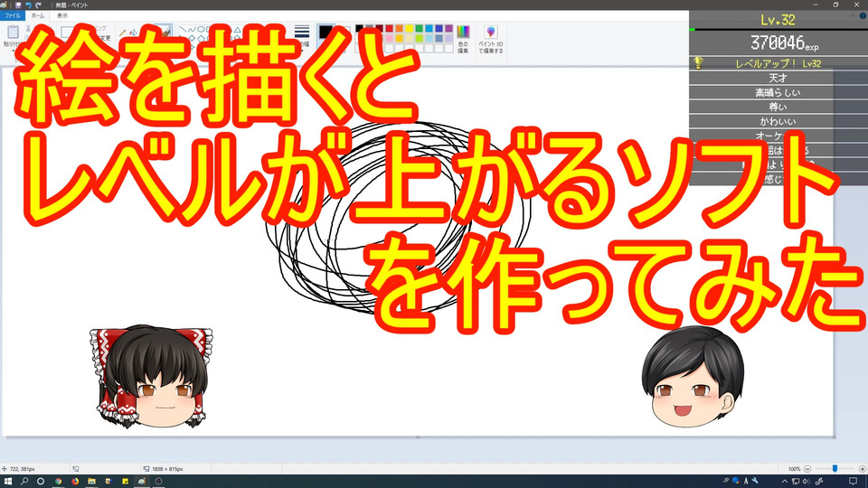This screenshot has height=488, width=868.
Task: Click the gold trophy icon
Action: point(699,63)
